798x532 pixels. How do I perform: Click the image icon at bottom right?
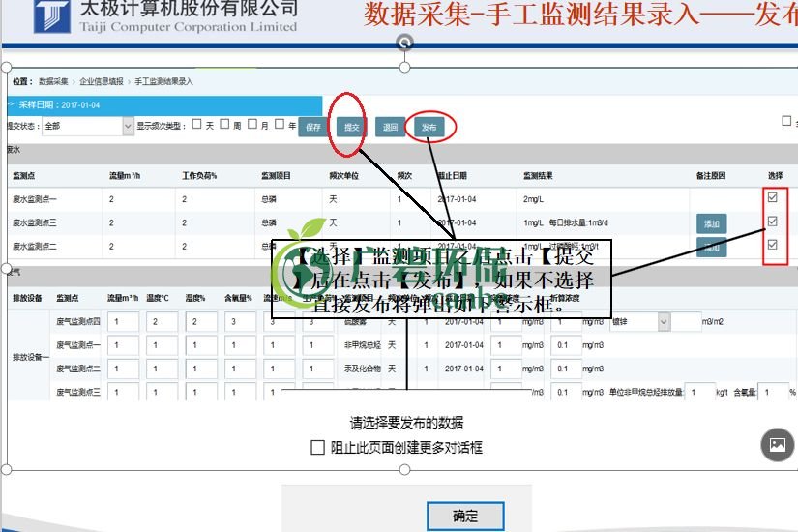pyautogui.click(x=777, y=444)
